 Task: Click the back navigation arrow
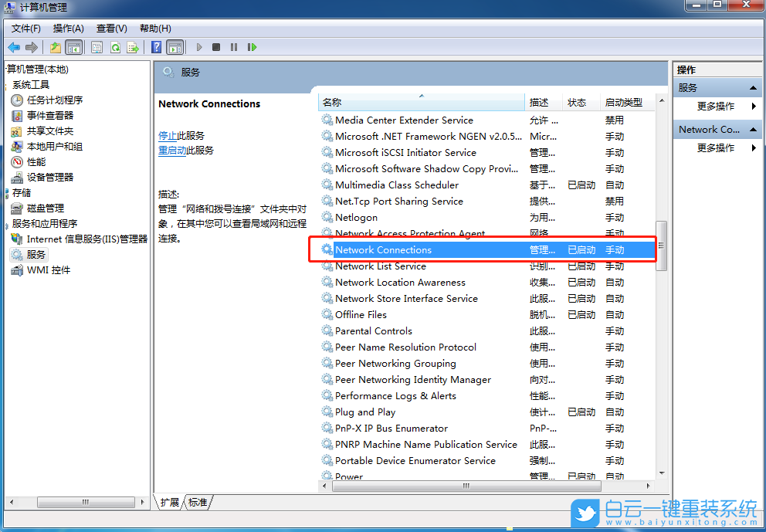point(14,47)
